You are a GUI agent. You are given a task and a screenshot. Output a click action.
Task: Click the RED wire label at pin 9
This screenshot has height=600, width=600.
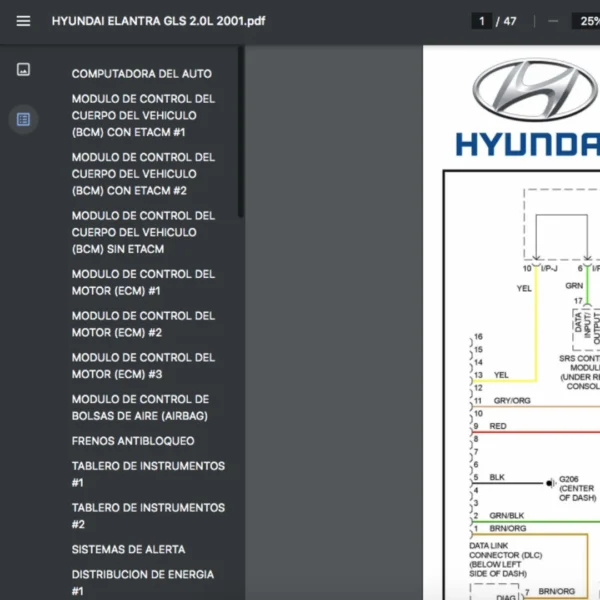click(498, 426)
